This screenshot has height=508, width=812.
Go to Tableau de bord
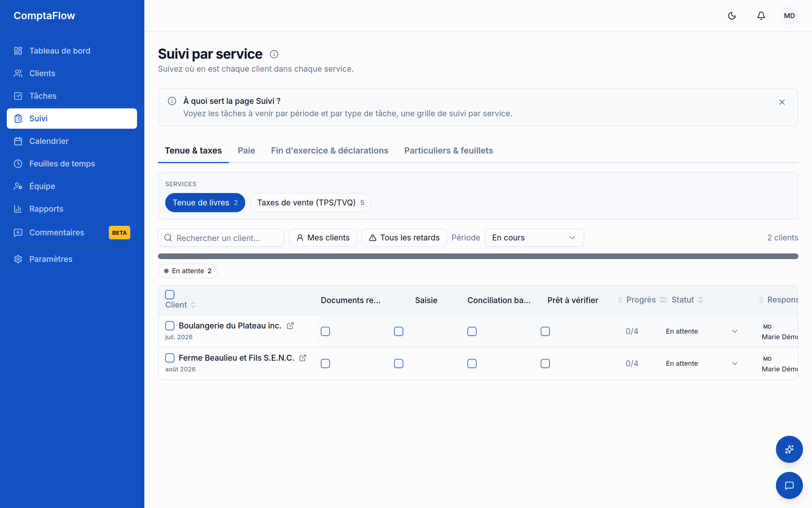(x=72, y=51)
